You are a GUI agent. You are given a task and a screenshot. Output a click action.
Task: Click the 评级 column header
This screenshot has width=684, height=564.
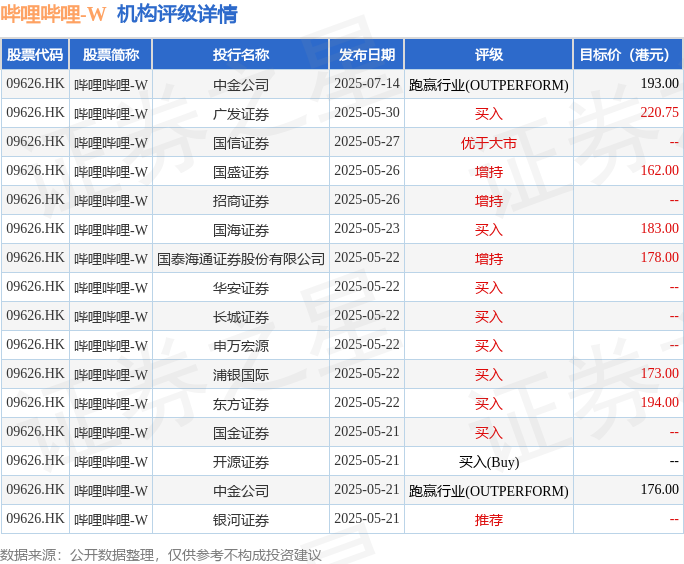pos(489,55)
